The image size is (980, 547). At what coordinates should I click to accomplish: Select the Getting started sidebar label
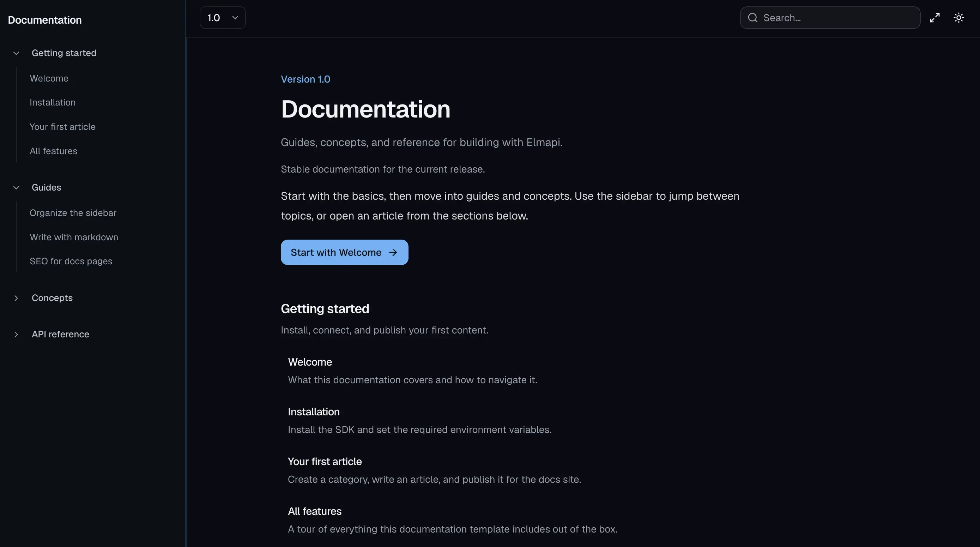tap(64, 53)
